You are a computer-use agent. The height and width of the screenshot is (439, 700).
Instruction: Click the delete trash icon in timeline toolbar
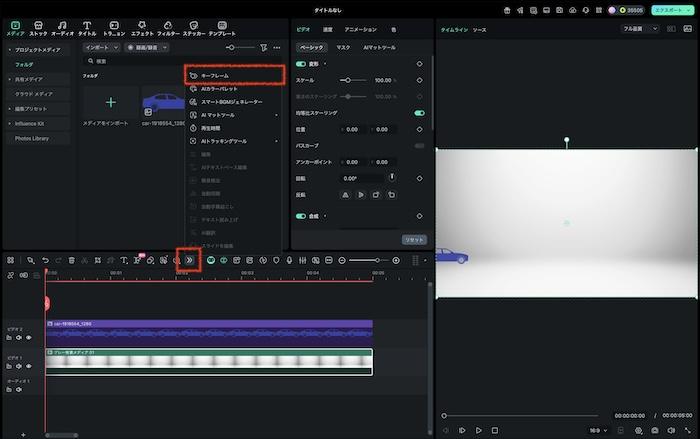point(71,260)
